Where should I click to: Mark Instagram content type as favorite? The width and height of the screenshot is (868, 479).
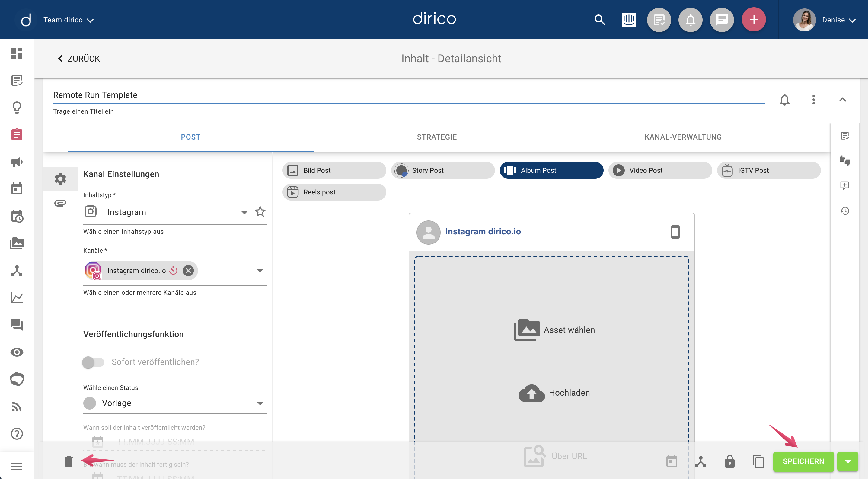pos(260,212)
